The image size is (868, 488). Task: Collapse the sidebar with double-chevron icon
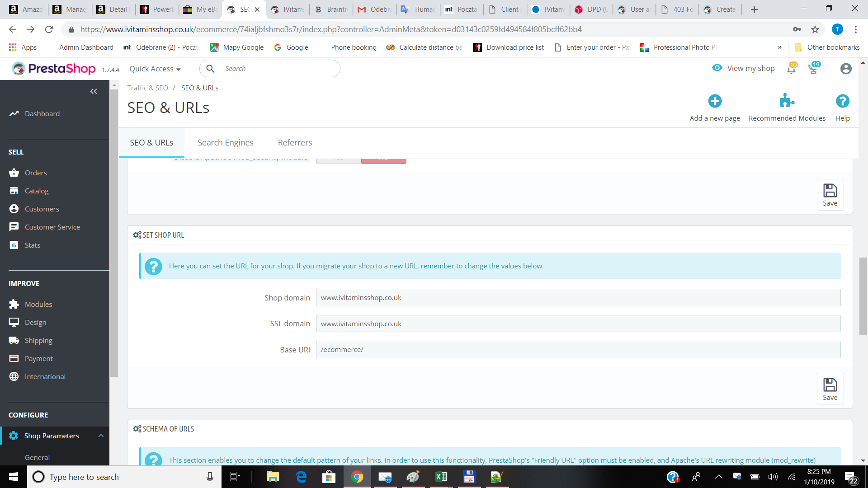(x=94, y=91)
